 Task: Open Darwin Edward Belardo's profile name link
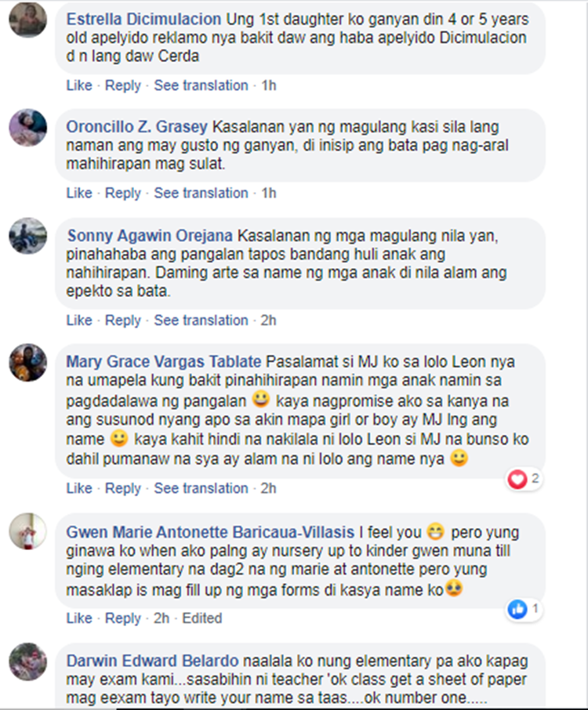(x=152, y=661)
